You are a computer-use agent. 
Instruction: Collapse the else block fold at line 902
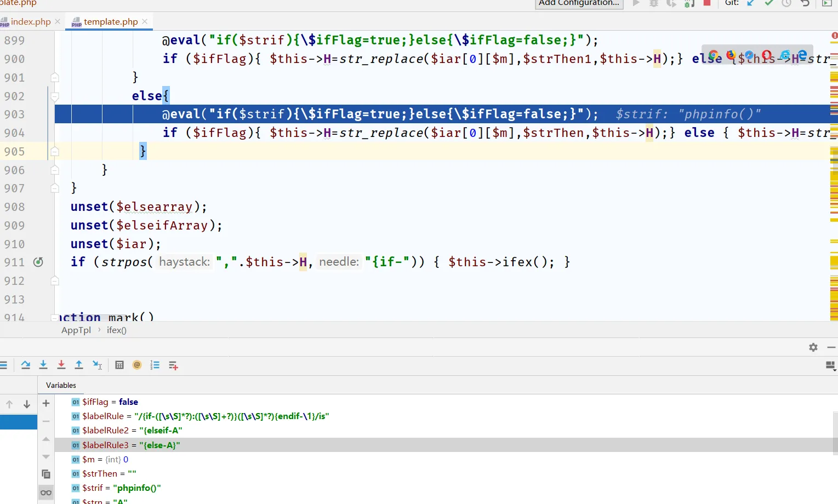click(x=55, y=96)
